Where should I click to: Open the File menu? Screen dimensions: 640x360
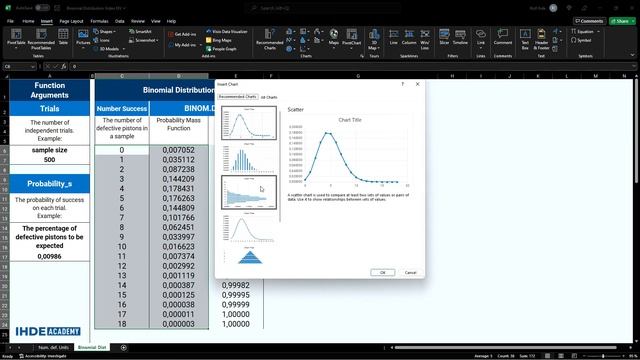click(10, 21)
